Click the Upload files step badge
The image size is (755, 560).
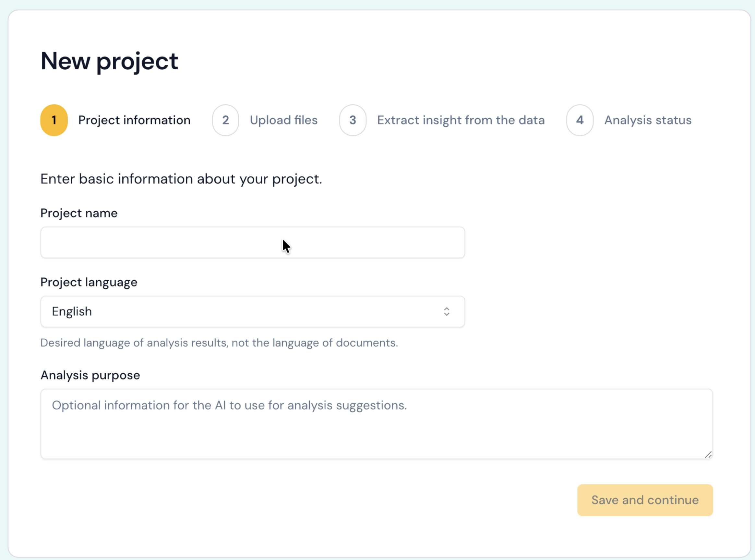(x=225, y=120)
